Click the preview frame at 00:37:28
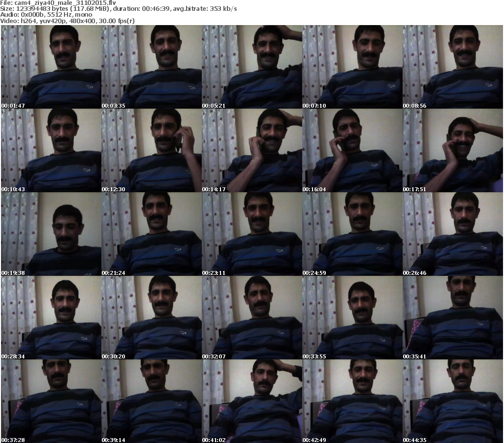504x443 pixels. pos(51,401)
